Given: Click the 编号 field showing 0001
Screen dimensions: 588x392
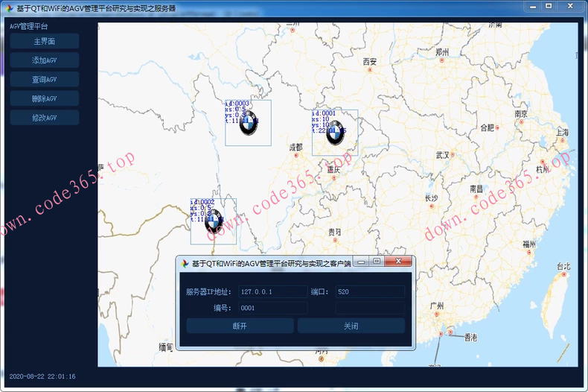Looking at the screenshot, I should coord(272,308).
